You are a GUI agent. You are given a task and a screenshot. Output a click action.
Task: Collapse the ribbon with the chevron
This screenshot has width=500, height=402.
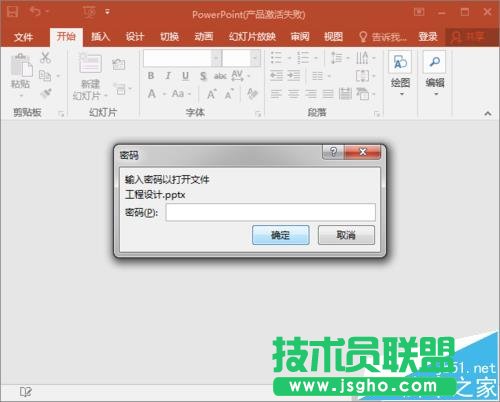pos(487,113)
